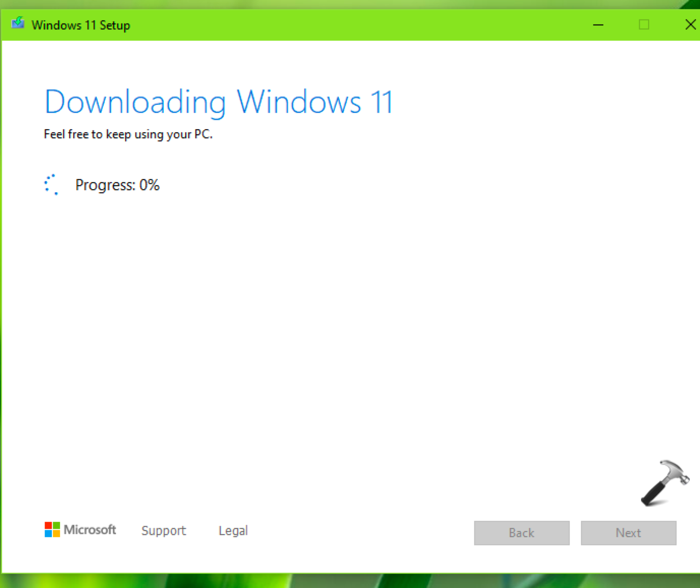Click the 'Windows 11 Setup' window title
The image size is (700, 588).
pos(81,25)
